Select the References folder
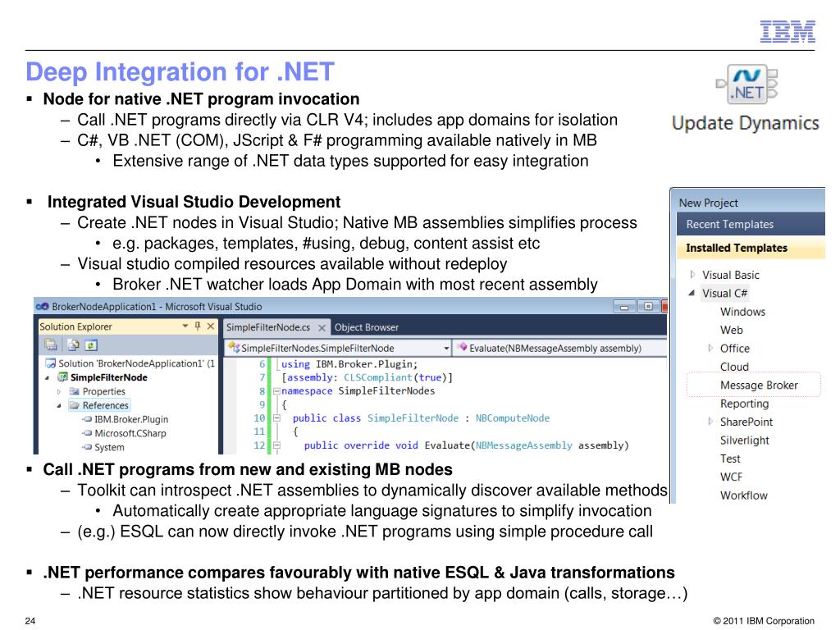The width and height of the screenshot is (840, 630). 106,405
